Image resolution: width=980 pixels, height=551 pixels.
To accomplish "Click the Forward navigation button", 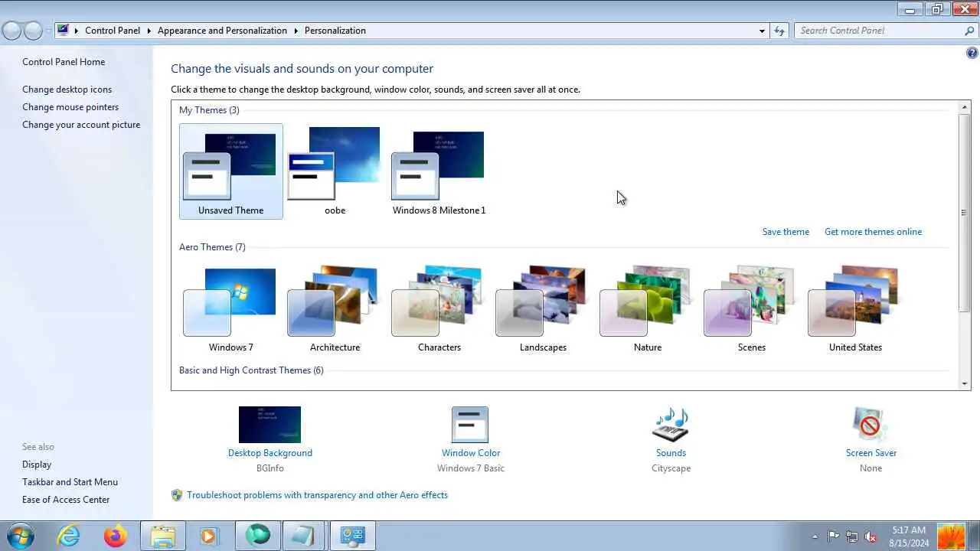I will [33, 31].
